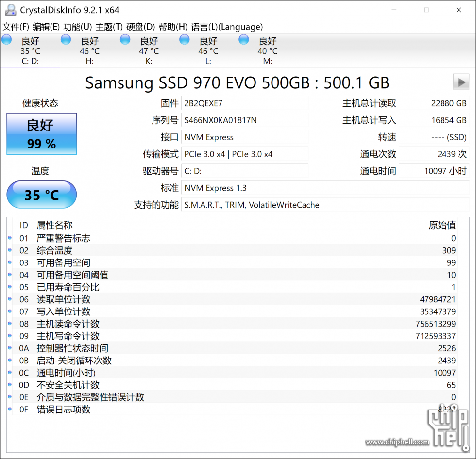Click the 主机总计读取 value 22880 GB
The height and width of the screenshot is (459, 476).
tap(434, 103)
